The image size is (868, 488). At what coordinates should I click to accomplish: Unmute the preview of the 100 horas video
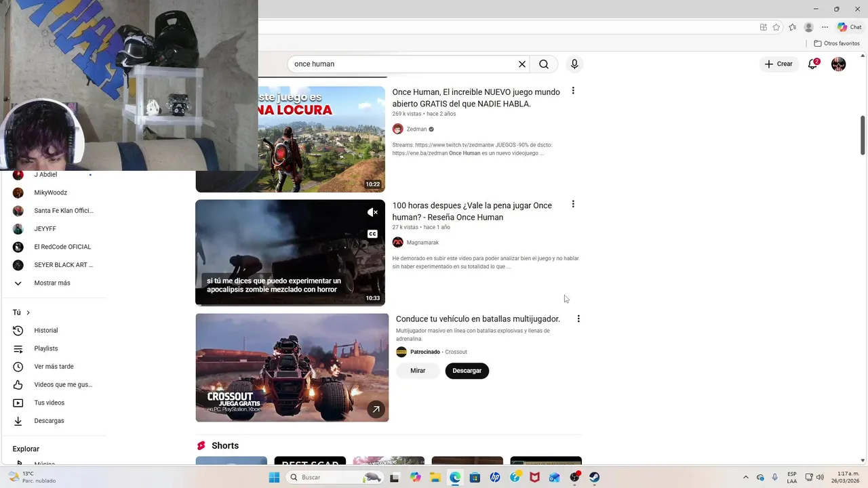pos(372,213)
